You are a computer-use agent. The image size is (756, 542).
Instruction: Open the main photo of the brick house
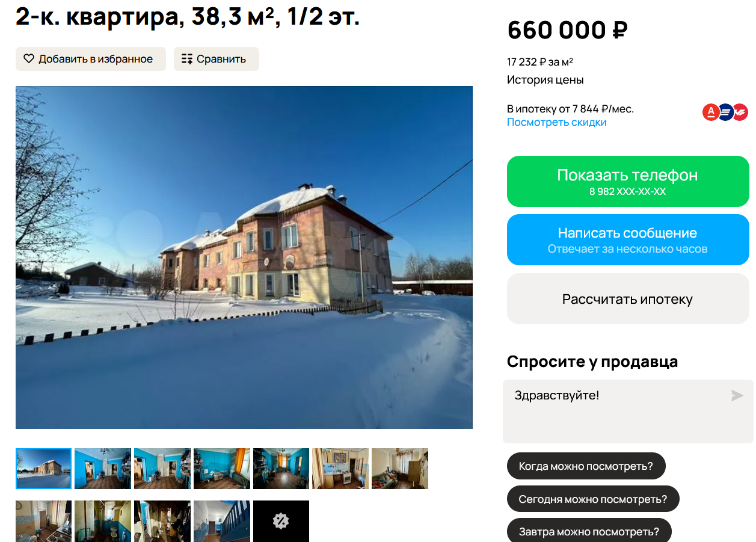pyautogui.click(x=244, y=257)
